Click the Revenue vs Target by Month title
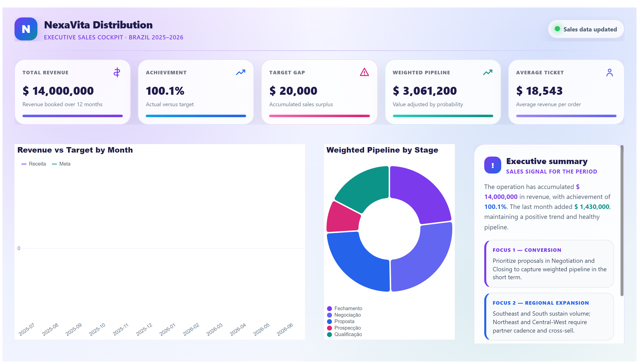Screen dimensions: 639x364 75,150
